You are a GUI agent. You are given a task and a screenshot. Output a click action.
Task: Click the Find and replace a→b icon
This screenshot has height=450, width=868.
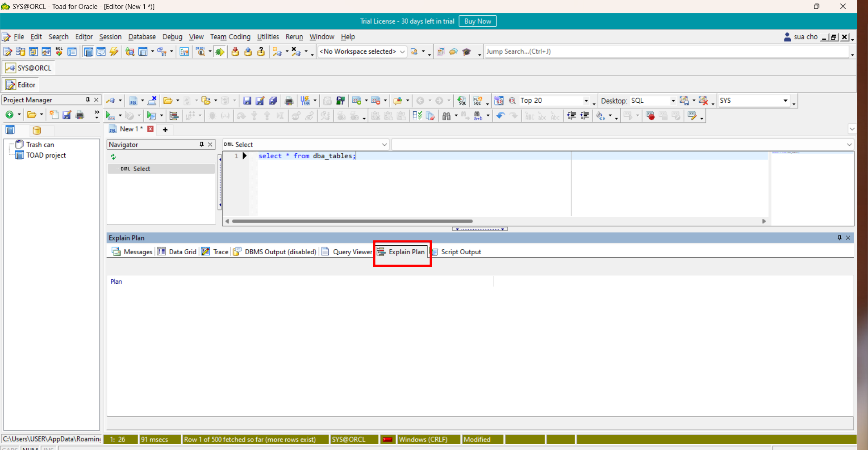(x=478, y=116)
